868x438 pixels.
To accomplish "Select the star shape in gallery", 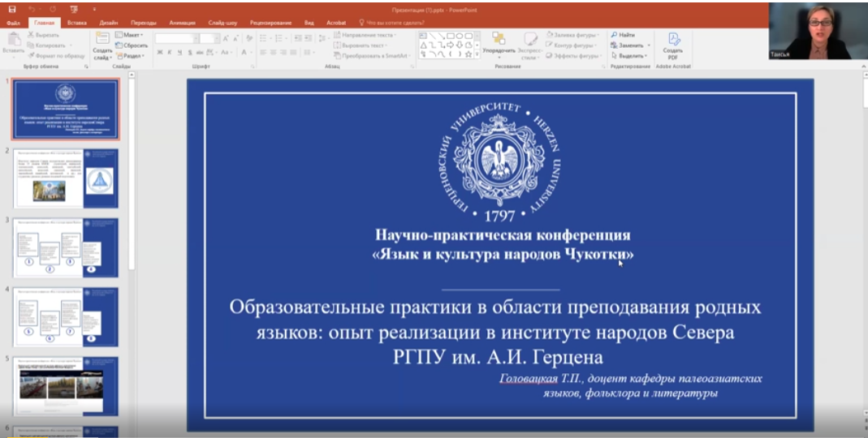I will click(x=469, y=54).
